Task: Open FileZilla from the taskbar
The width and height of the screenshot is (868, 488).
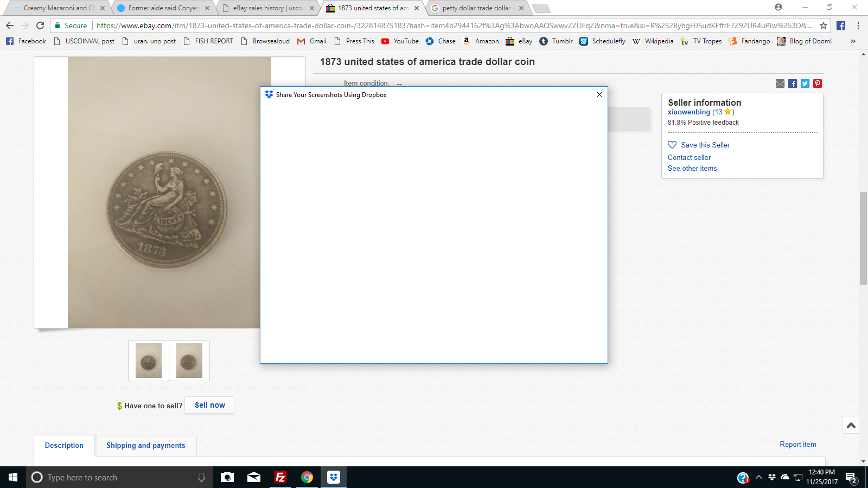Action: tap(280, 477)
